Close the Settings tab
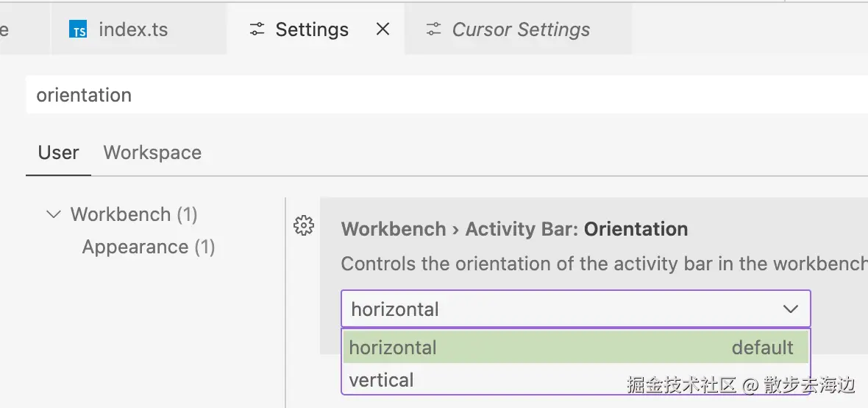The image size is (868, 408). point(383,29)
